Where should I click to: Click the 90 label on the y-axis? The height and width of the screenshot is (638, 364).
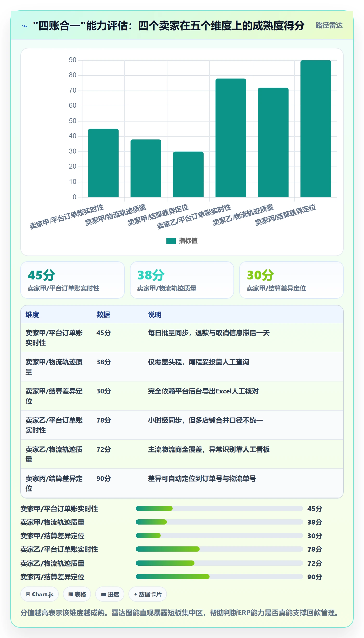coord(73,60)
